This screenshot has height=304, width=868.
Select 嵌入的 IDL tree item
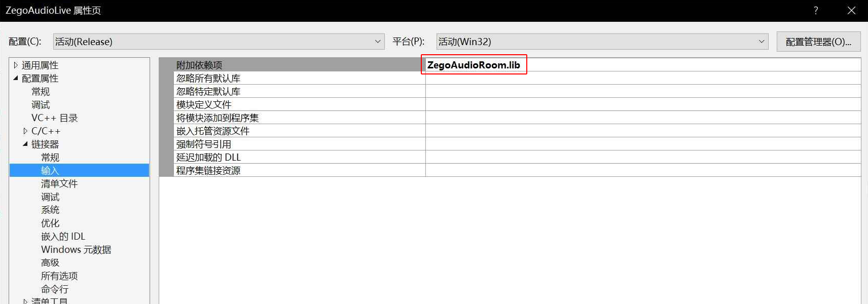point(63,236)
